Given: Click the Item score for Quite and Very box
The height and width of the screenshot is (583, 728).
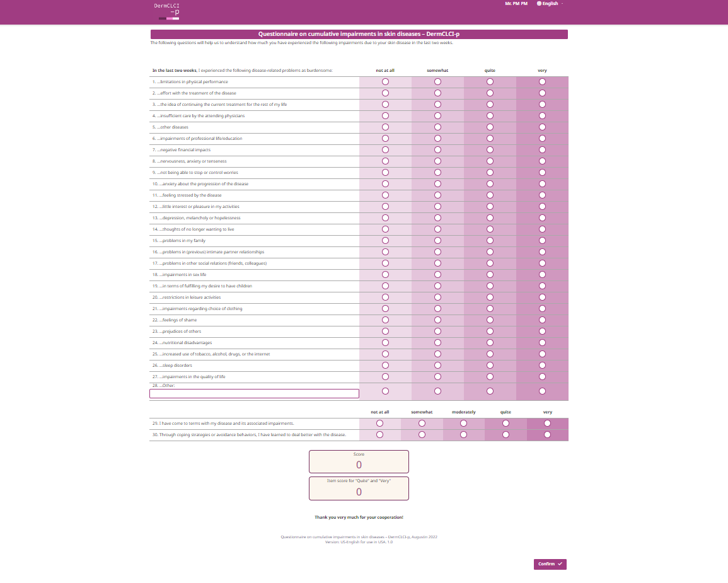Looking at the screenshot, I should coord(359,488).
